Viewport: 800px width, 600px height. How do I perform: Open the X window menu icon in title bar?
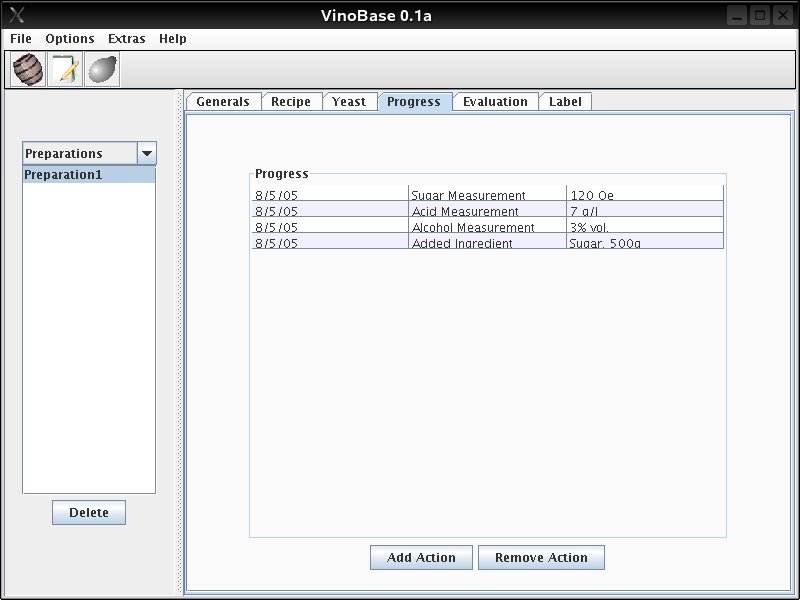coord(16,15)
